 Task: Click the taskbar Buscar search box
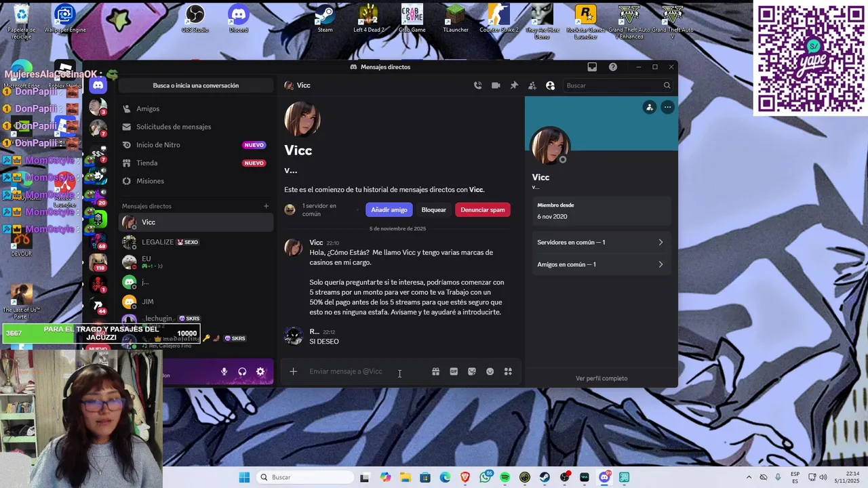pos(304,477)
